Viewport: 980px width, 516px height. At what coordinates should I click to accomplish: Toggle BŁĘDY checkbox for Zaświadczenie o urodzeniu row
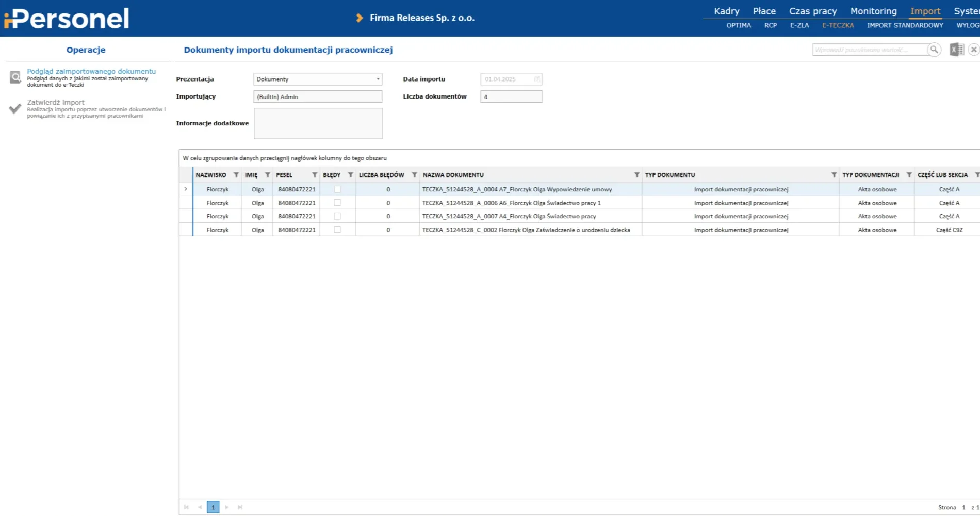337,230
